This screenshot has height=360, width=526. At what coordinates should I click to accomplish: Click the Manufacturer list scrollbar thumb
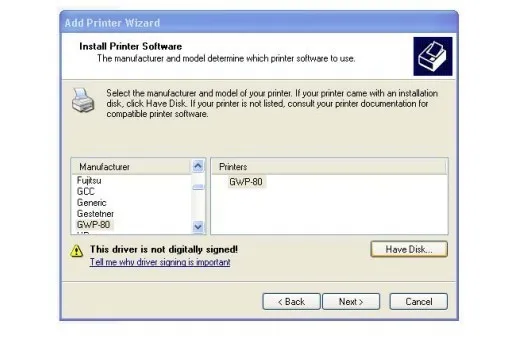click(x=198, y=187)
